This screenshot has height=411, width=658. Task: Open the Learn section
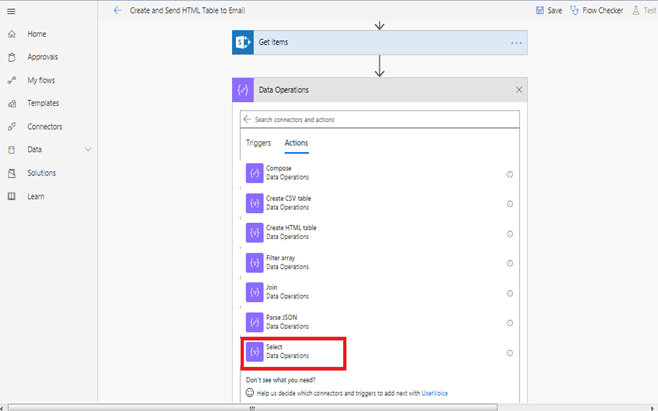[x=36, y=196]
